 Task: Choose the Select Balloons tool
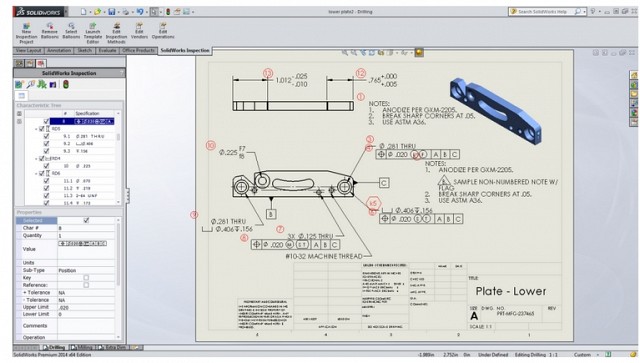(71, 31)
